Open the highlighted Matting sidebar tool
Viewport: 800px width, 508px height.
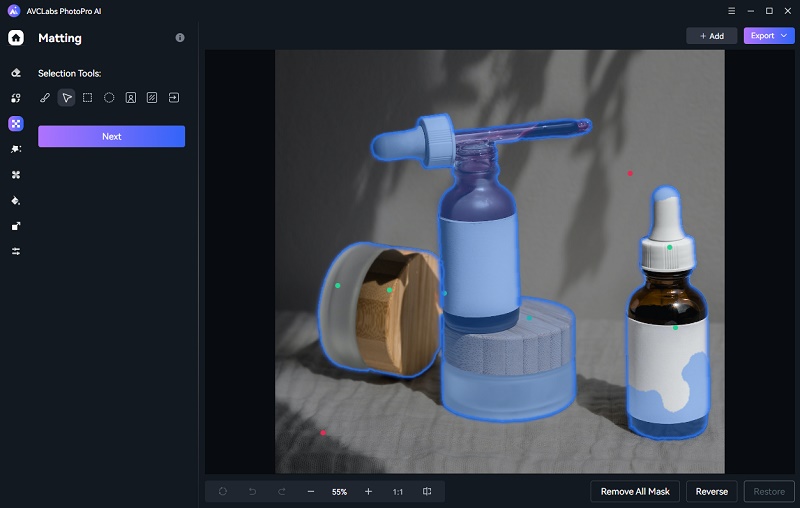(16, 123)
